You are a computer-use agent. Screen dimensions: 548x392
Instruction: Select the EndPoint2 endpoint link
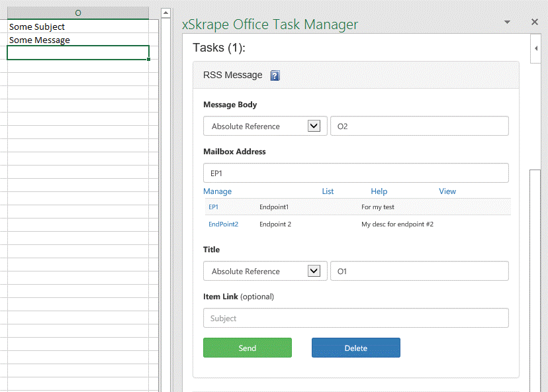(x=223, y=224)
